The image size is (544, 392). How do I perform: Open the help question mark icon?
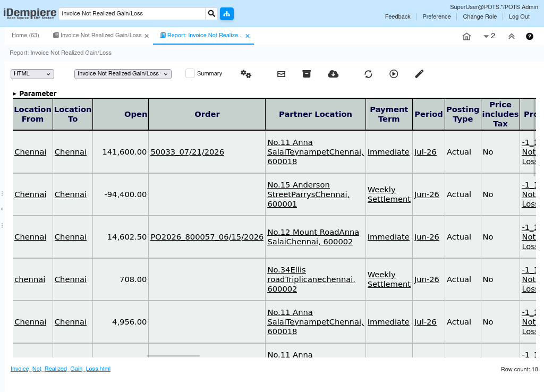(530, 37)
